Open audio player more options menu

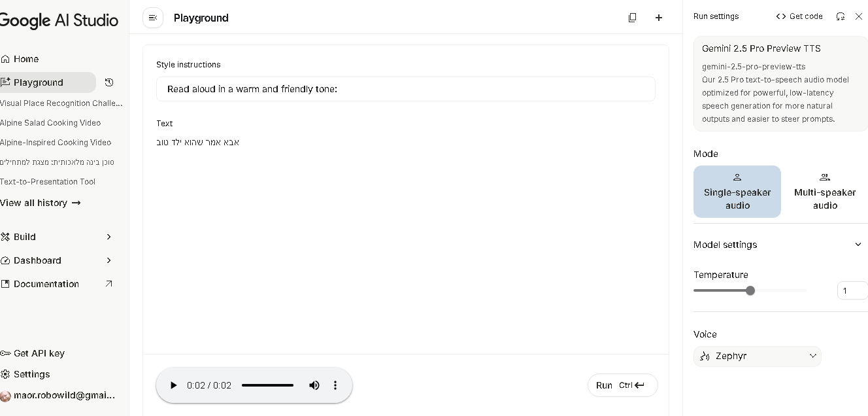click(335, 385)
